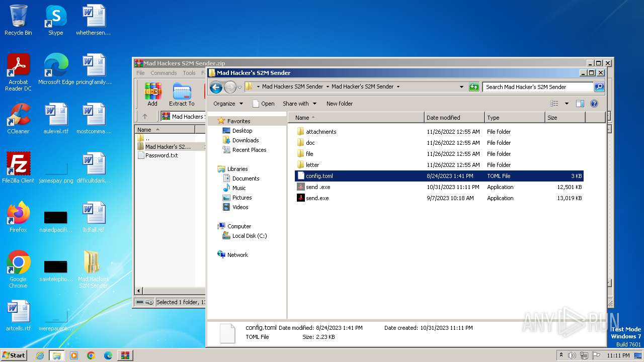This screenshot has height=362, width=644.
Task: Select ltdfall.rtf desktop document
Action: click(93, 217)
